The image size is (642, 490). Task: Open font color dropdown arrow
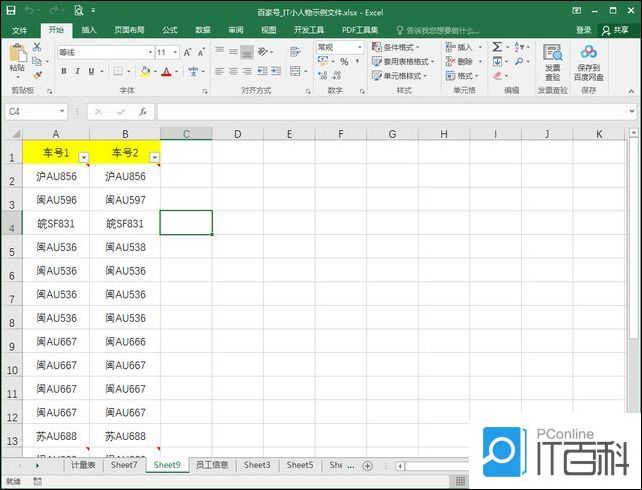point(177,72)
